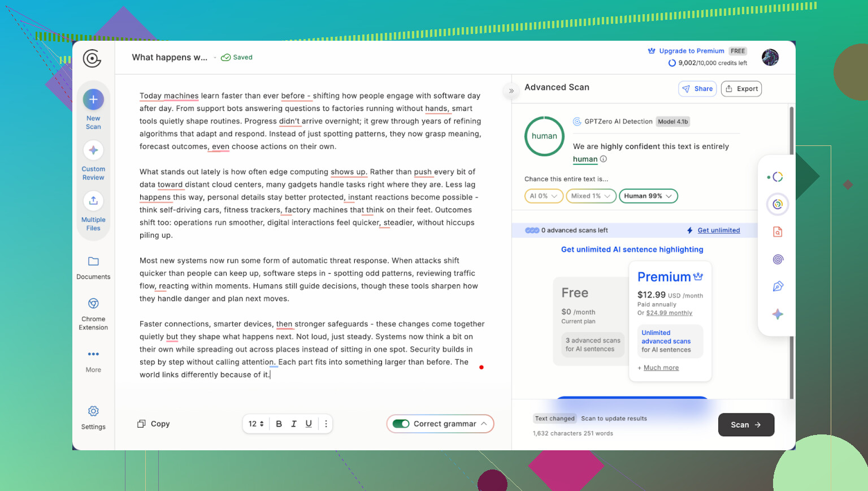The height and width of the screenshot is (491, 868).
Task: Expand the AI 0% dropdown
Action: (x=544, y=196)
